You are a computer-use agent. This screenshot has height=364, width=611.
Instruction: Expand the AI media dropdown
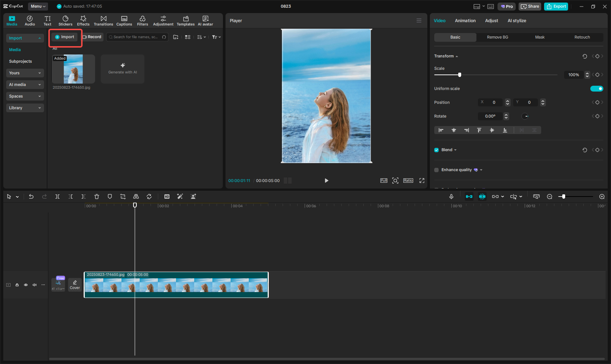click(x=25, y=85)
